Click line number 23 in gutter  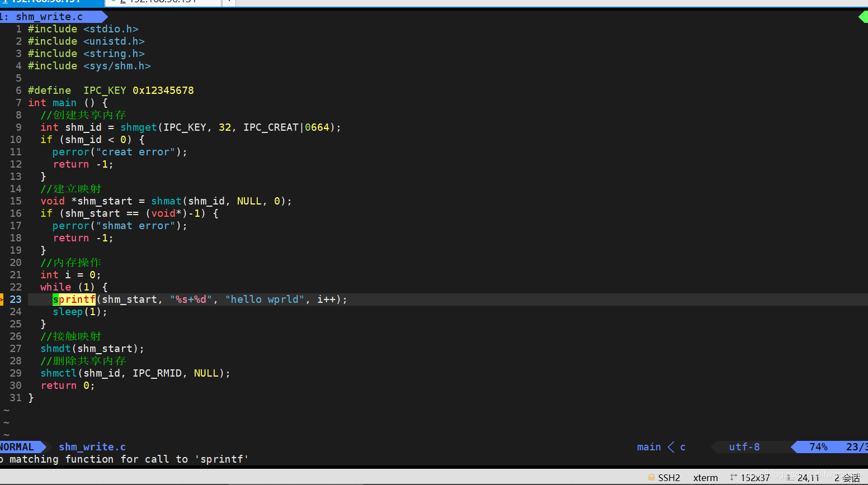[16, 299]
